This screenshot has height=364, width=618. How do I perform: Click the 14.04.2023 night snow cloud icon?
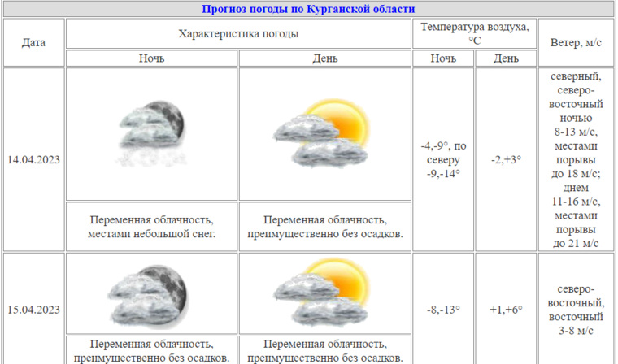tap(152, 133)
